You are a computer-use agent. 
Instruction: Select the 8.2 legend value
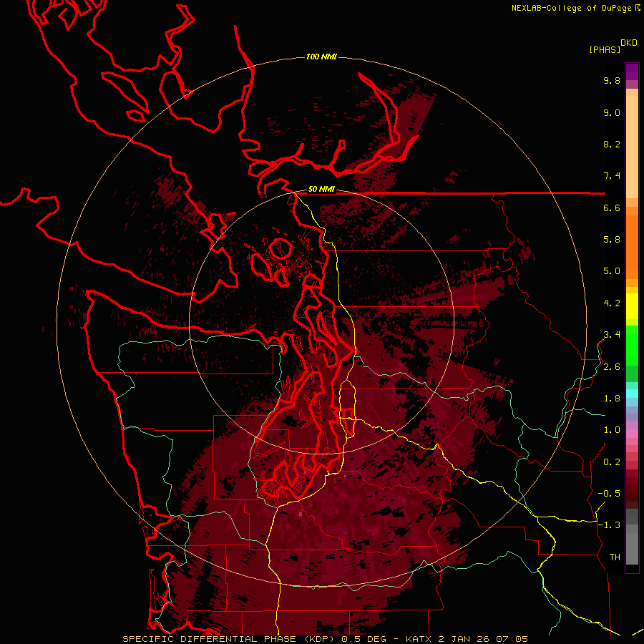(x=612, y=144)
